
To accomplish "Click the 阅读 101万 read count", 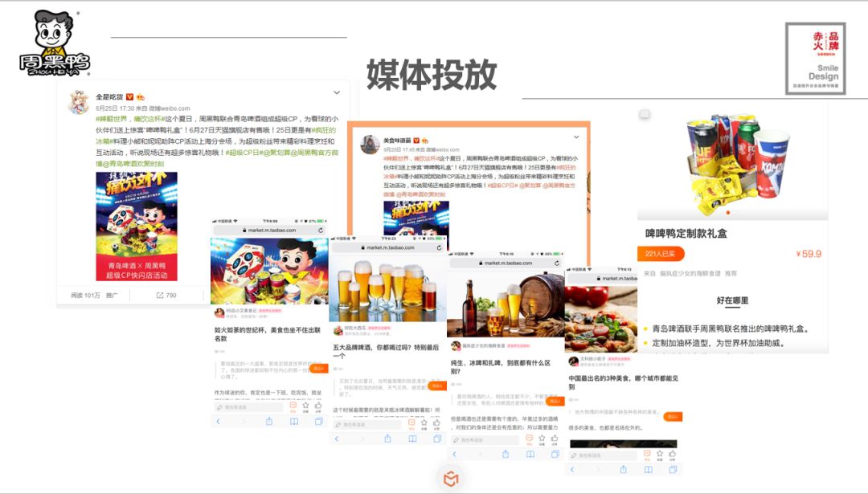I will [85, 296].
